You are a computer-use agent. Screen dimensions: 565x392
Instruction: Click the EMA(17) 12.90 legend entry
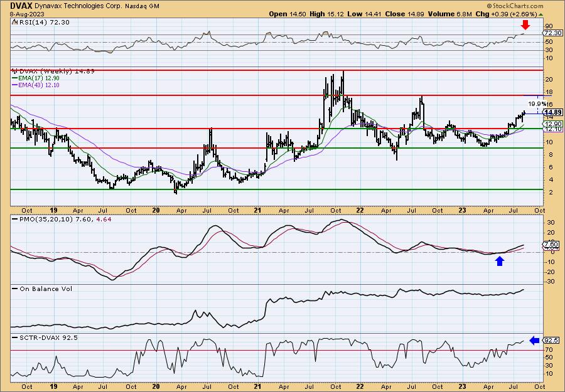(36, 78)
